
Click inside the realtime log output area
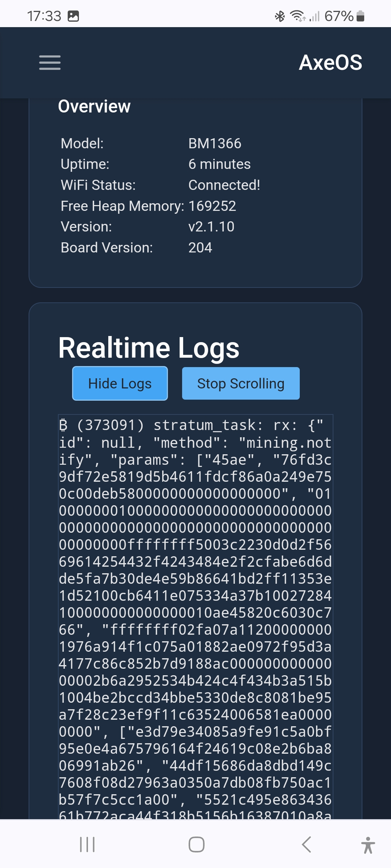(195, 617)
